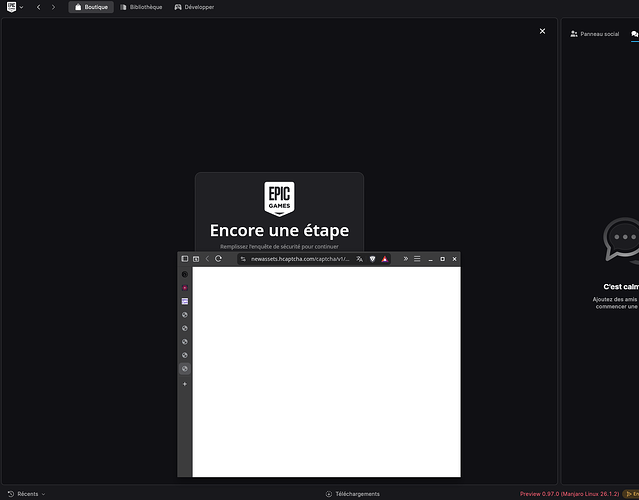Go forward with the launcher's right arrow
Viewport: 639px width, 500px height.
[53, 7]
